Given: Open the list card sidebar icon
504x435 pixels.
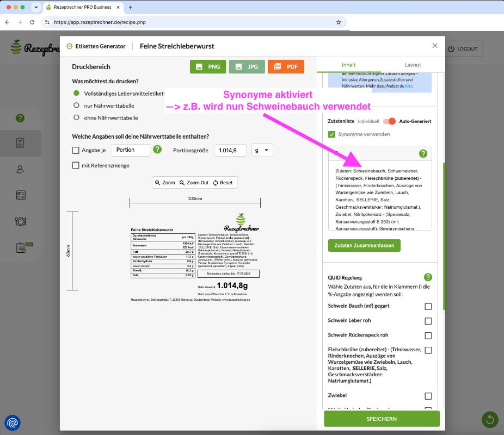Looking at the screenshot, I should [x=21, y=195].
